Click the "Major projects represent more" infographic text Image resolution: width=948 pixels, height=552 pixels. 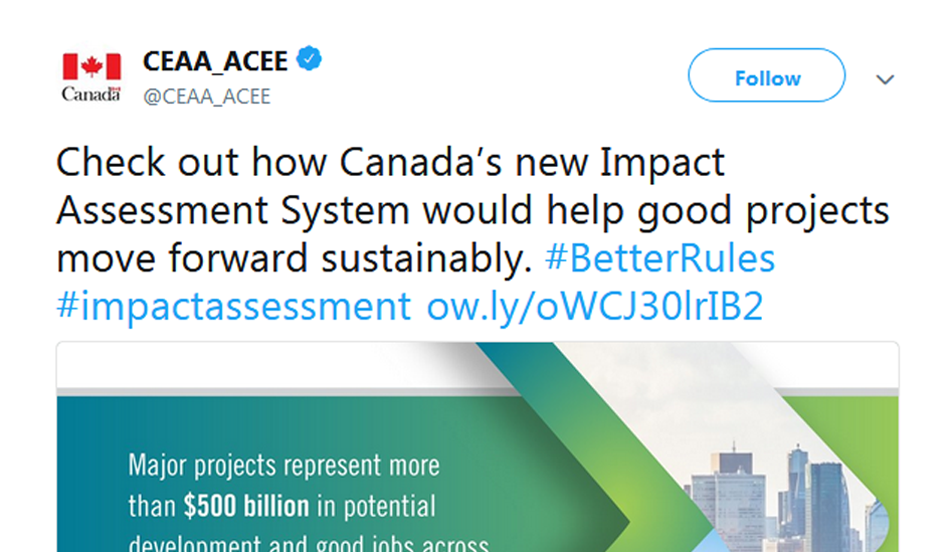pyautogui.click(x=284, y=466)
